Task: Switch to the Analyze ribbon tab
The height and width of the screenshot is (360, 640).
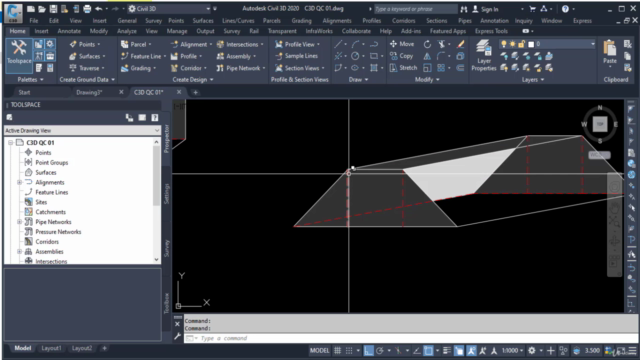Action: point(127,31)
